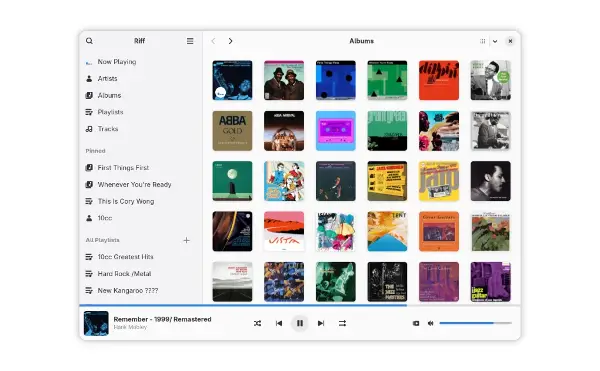Screen dimensions: 600x371
Task: Click the Remember - 1999/ Remastered track title
Action: point(162,319)
